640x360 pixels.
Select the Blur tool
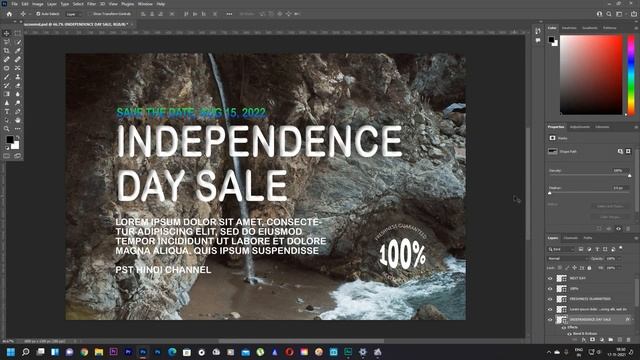coord(18,94)
